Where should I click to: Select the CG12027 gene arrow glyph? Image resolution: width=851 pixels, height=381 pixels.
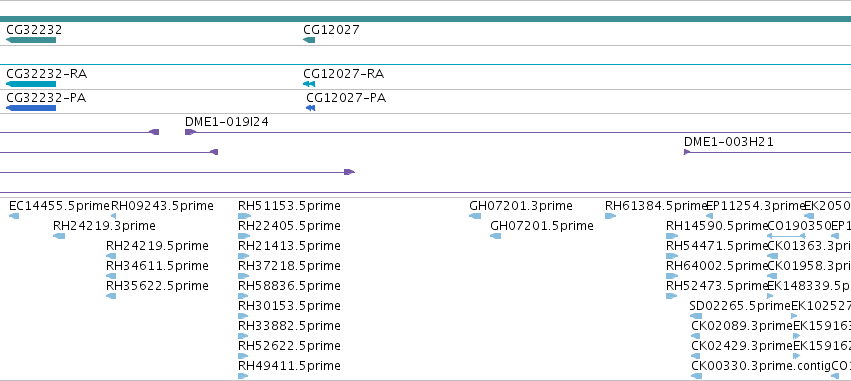(x=309, y=40)
